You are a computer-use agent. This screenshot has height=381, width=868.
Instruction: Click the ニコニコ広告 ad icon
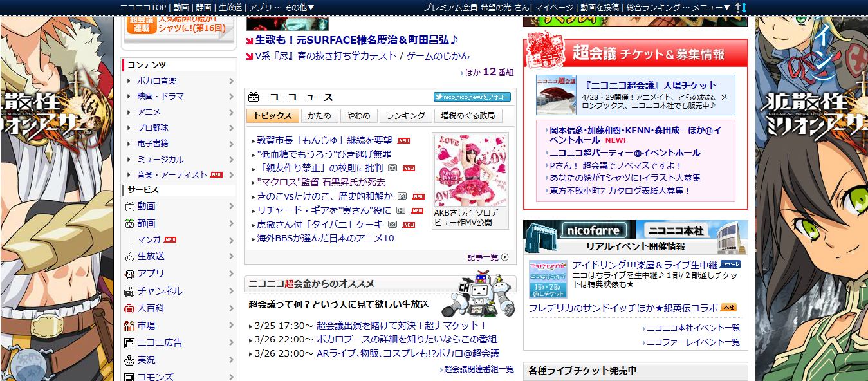tap(129, 342)
